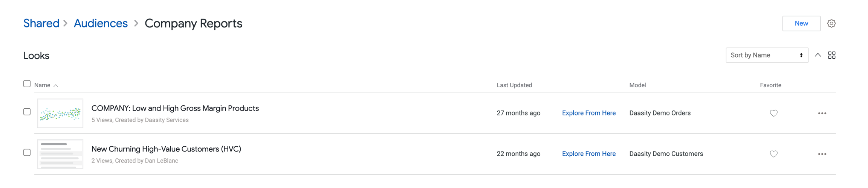The width and height of the screenshot is (868, 188).
Task: Explore From Here for Daasity Demo Customers
Action: click(588, 154)
